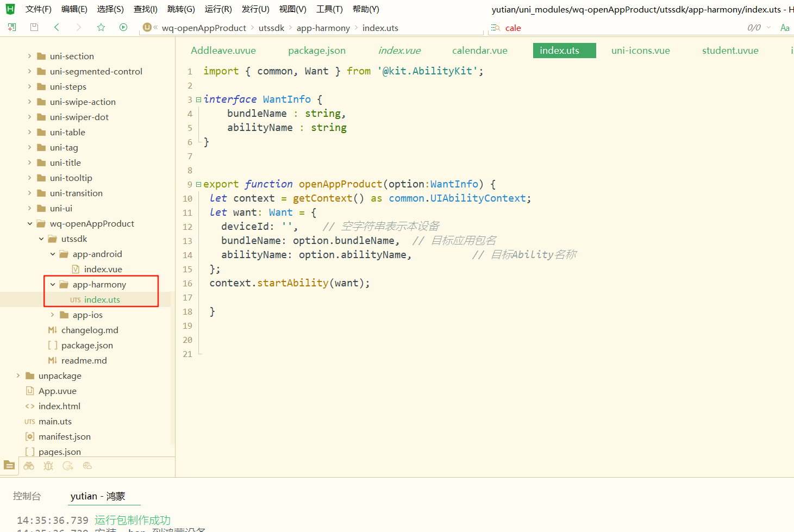
Task: Expand the uni-section folder
Action: point(29,56)
